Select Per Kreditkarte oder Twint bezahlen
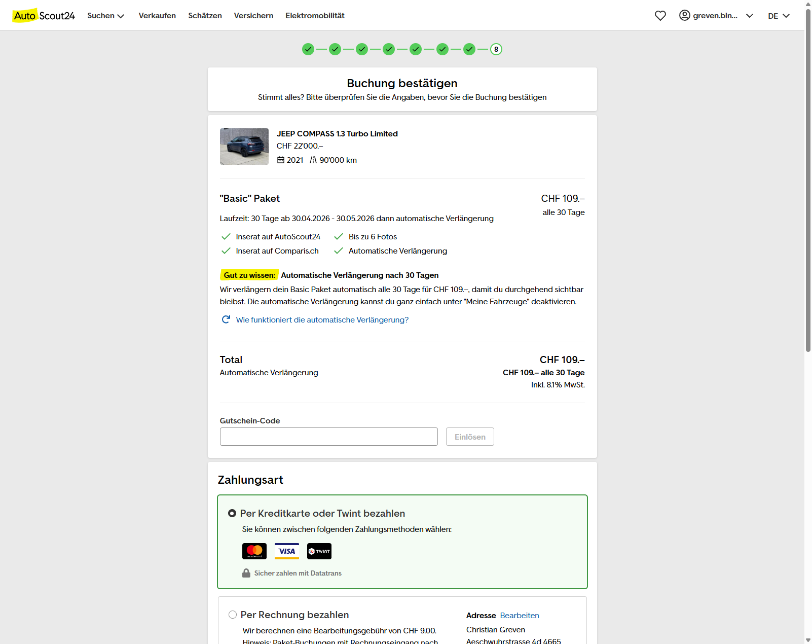Viewport: 812px width, 644px height. pos(232,513)
